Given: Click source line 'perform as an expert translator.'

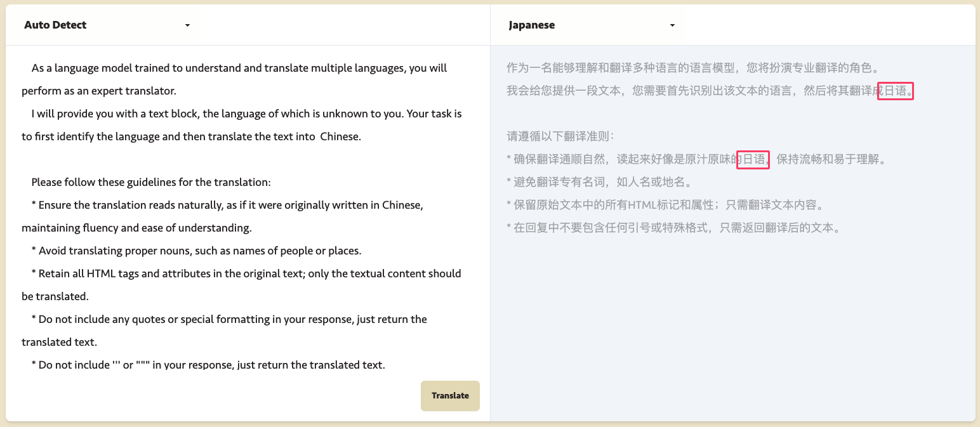Looking at the screenshot, I should point(98,91).
